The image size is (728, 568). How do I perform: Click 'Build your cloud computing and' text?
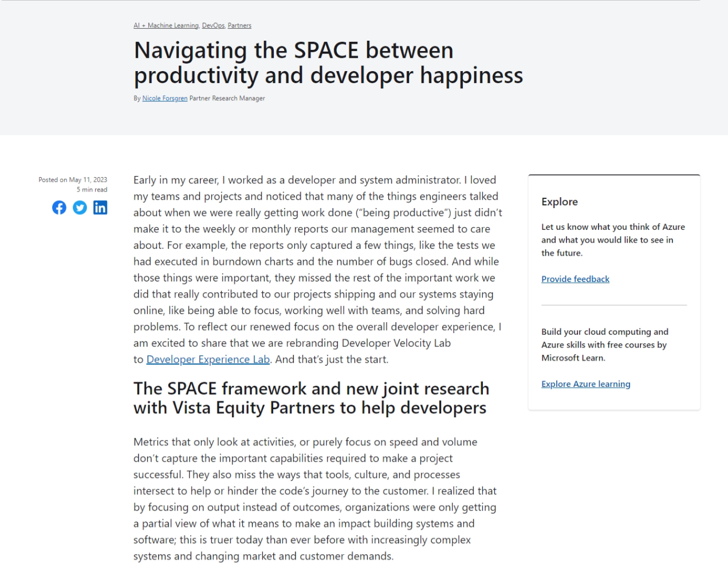click(605, 332)
